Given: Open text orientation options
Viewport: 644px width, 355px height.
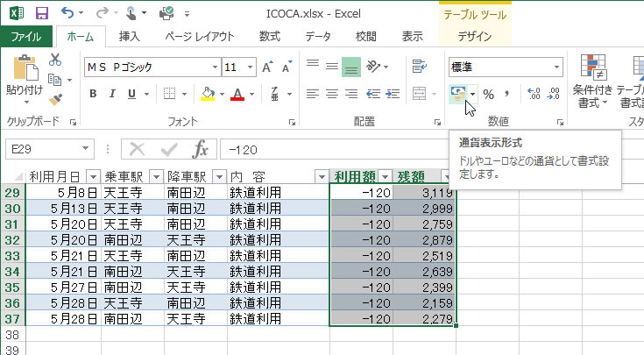Looking at the screenshot, I should pos(374,67).
